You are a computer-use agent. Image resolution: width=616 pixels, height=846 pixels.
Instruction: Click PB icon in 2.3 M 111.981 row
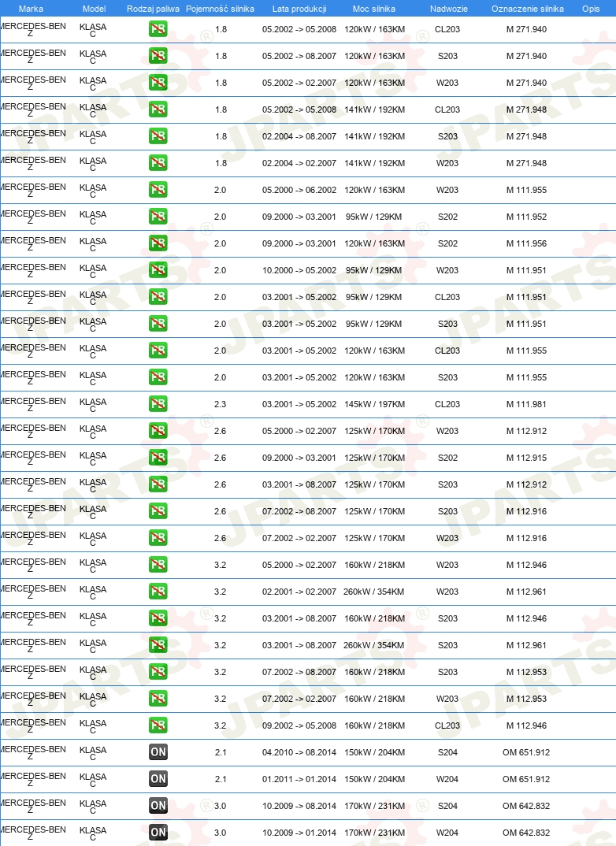pos(158,404)
